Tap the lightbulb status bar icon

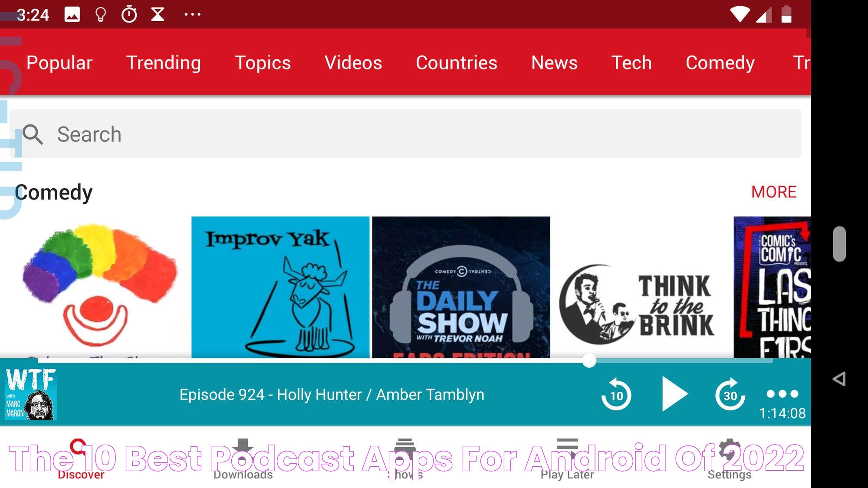click(x=101, y=14)
